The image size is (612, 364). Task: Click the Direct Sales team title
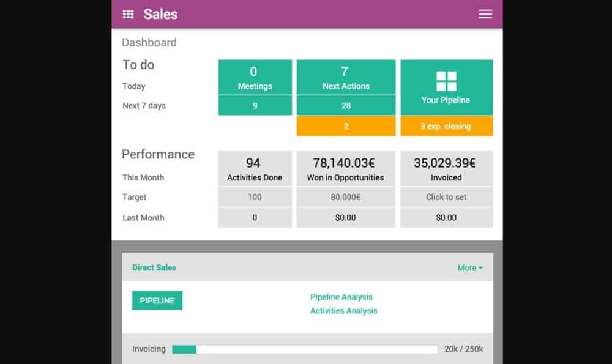click(154, 267)
